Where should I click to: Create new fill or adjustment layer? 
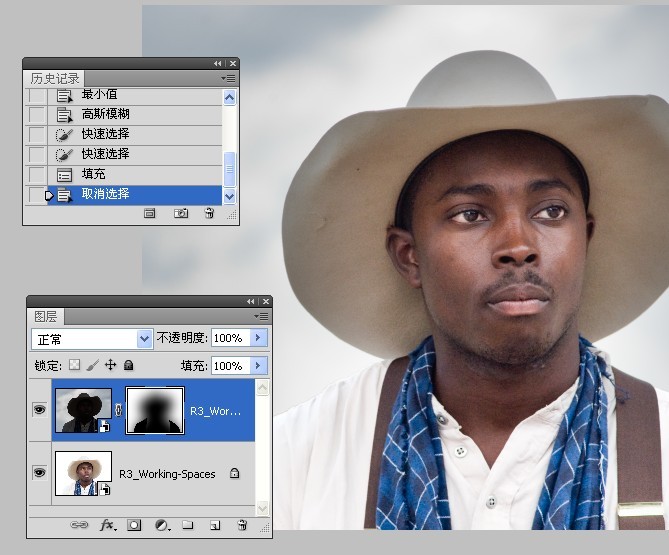click(x=162, y=525)
